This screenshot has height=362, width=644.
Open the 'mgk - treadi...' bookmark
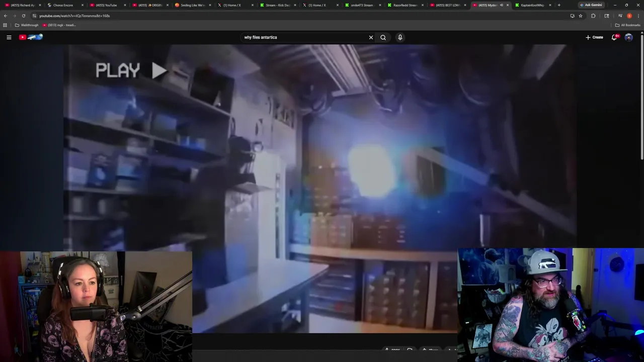pyautogui.click(x=59, y=25)
